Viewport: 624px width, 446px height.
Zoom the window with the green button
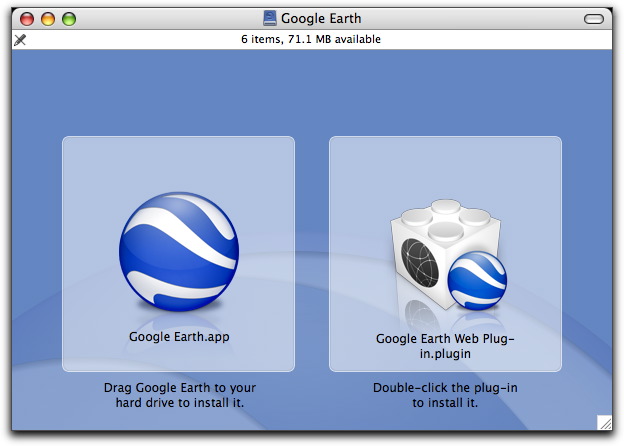[x=69, y=19]
